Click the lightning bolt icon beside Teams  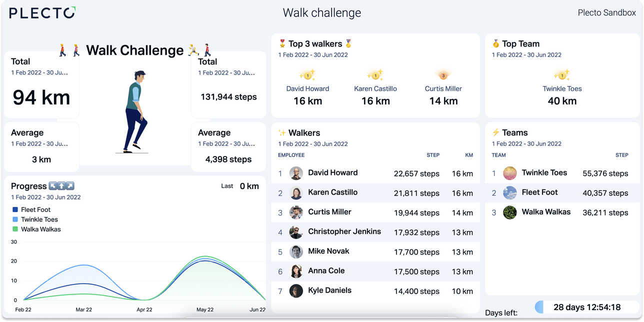pos(496,132)
